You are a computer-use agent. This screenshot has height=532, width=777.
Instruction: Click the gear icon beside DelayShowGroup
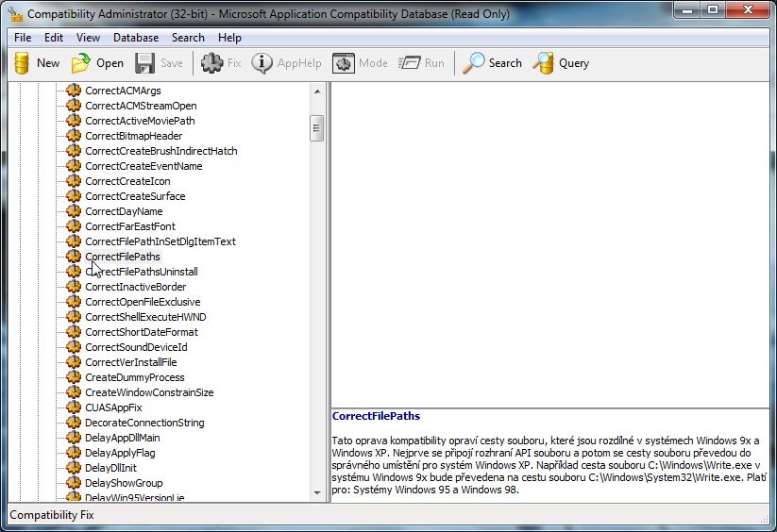74,483
